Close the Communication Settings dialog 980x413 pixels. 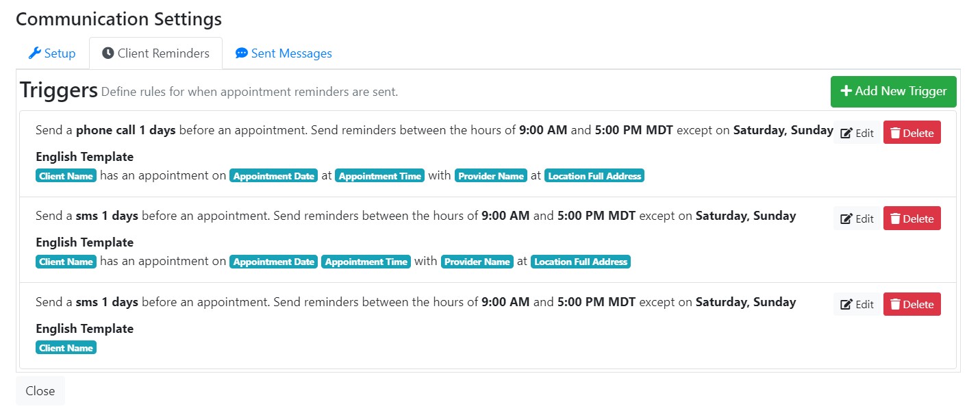pos(40,390)
